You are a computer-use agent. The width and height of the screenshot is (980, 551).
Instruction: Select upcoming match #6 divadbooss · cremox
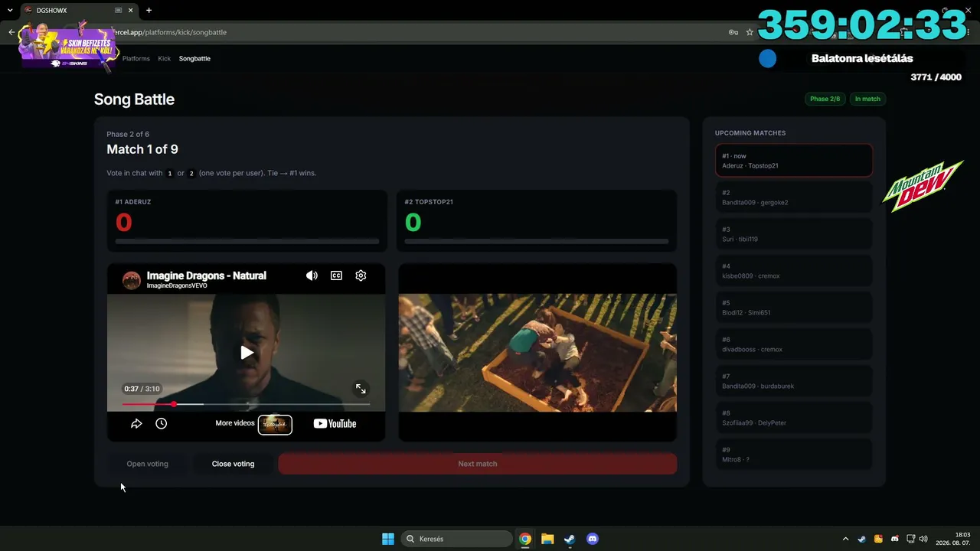794,344
